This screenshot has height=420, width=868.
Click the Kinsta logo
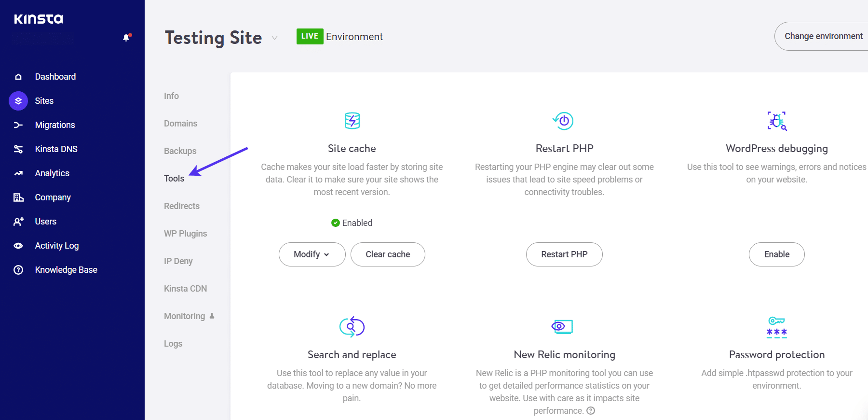point(39,19)
